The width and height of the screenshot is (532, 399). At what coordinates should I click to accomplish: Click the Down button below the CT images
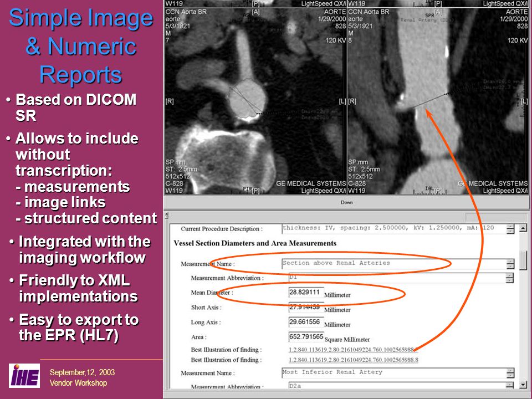click(346, 202)
